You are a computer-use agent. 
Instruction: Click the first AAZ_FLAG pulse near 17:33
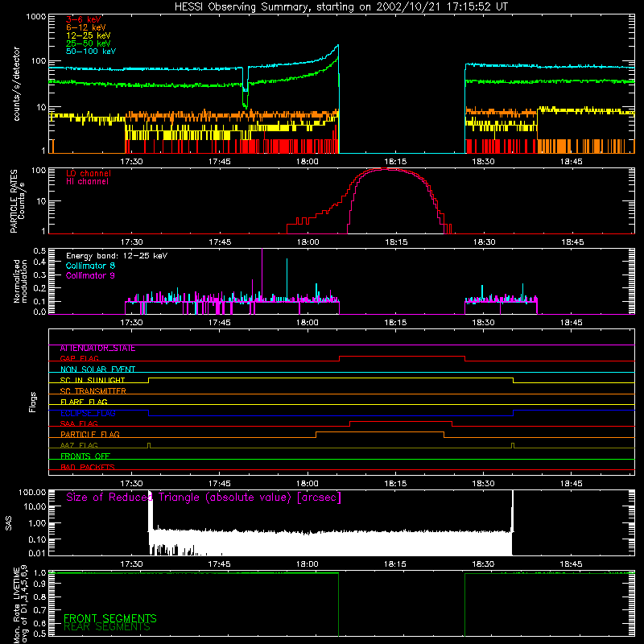149,445
